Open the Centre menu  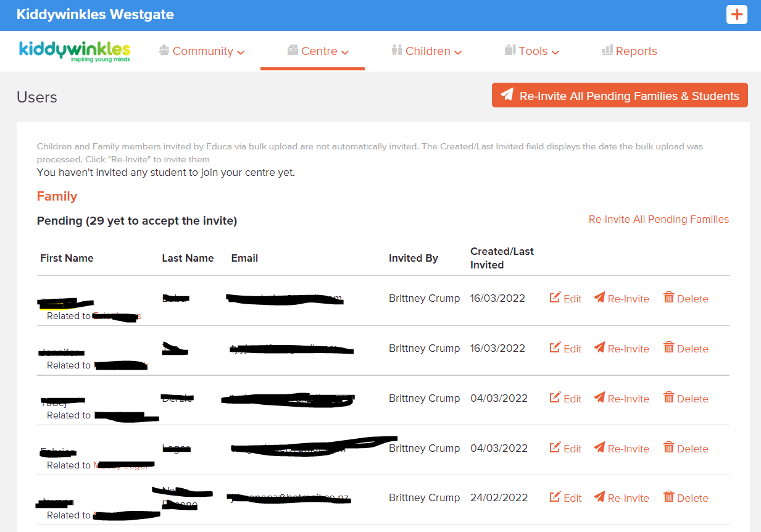point(318,51)
